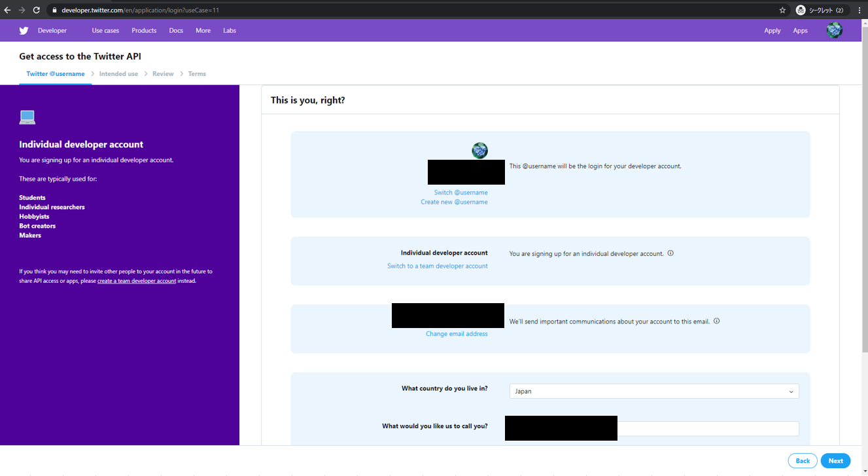
Task: Open Products menu
Action: tap(144, 31)
